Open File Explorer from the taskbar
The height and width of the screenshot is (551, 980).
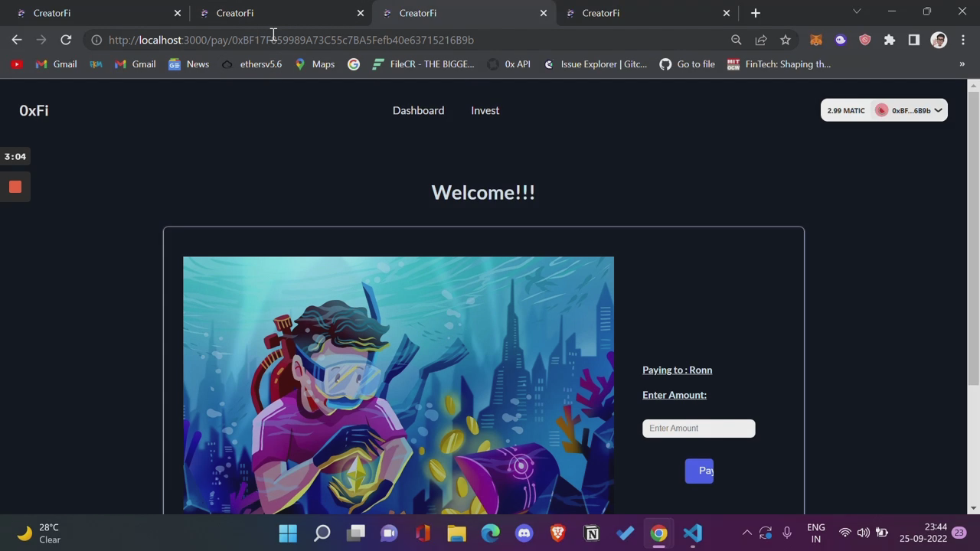[457, 533]
